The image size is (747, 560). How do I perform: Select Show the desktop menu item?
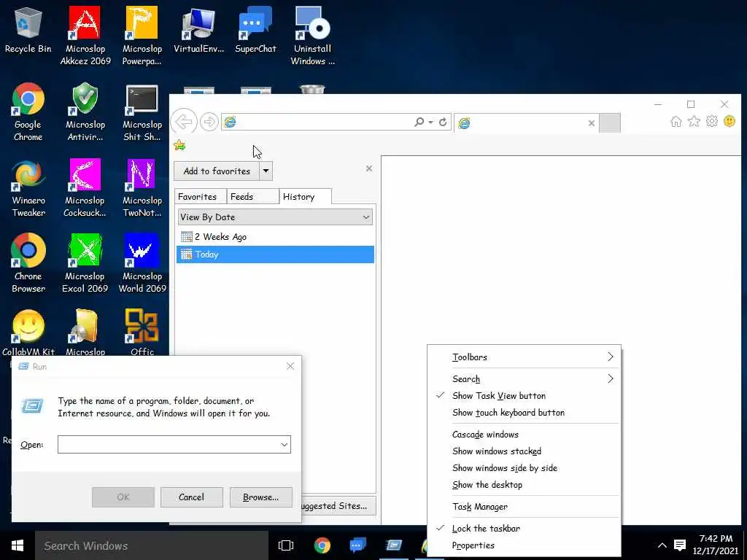click(524, 485)
